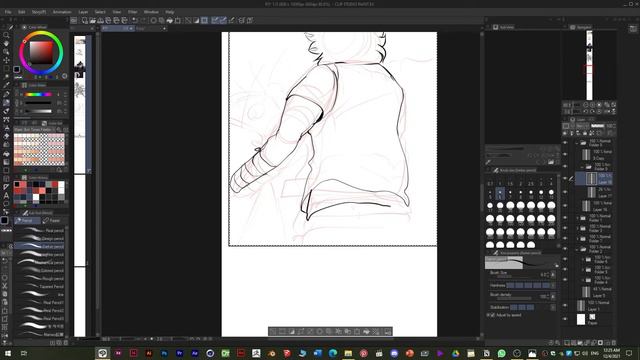The height and width of the screenshot is (360, 640).
Task: Click the rainbow hue slider
Action: (x=38, y=94)
